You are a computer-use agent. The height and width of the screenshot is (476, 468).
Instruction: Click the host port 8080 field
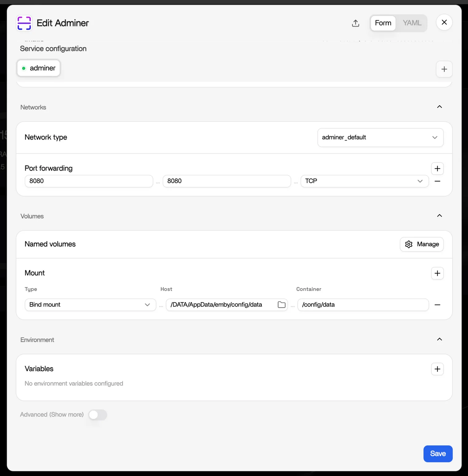(89, 181)
